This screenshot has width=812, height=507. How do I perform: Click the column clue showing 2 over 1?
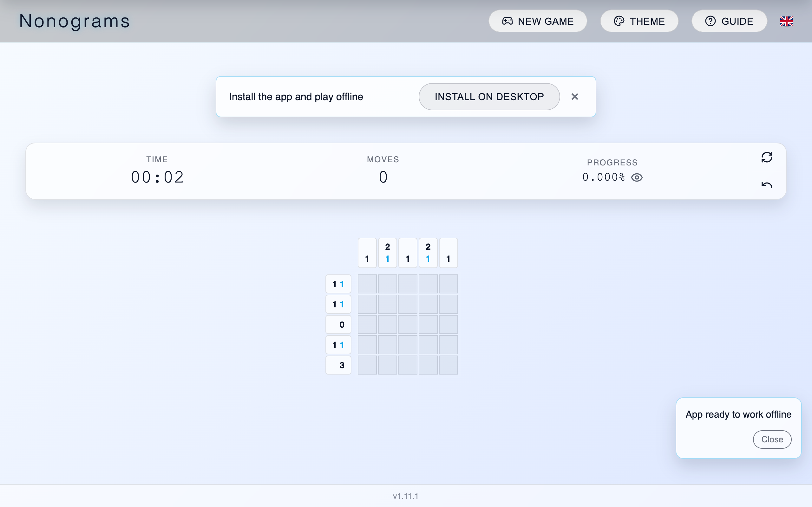387,253
